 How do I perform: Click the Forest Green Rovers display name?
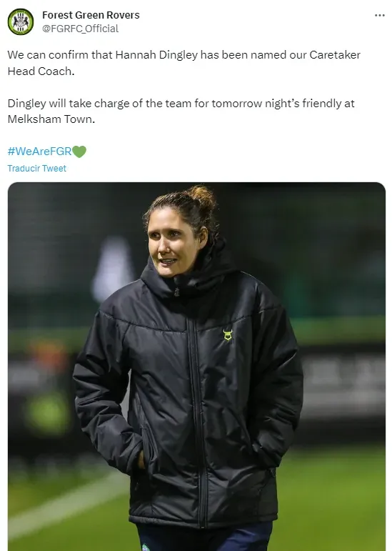91,15
